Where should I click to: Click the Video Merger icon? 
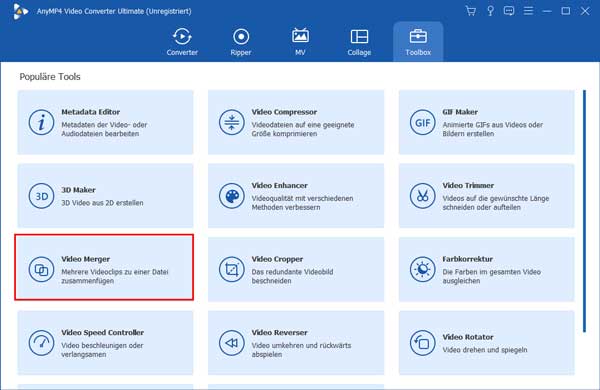tap(41, 269)
